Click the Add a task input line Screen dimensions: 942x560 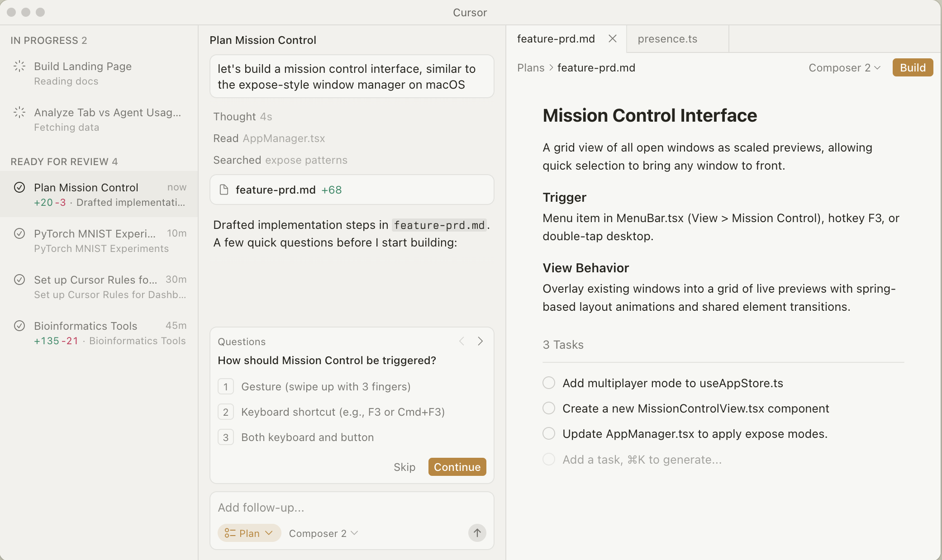click(x=642, y=460)
